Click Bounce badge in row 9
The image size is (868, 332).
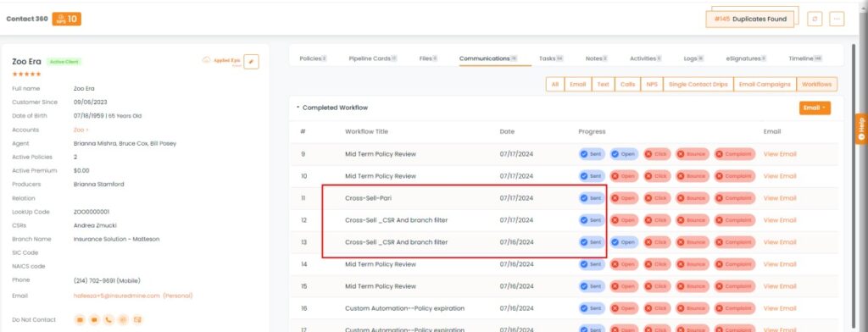pos(692,154)
